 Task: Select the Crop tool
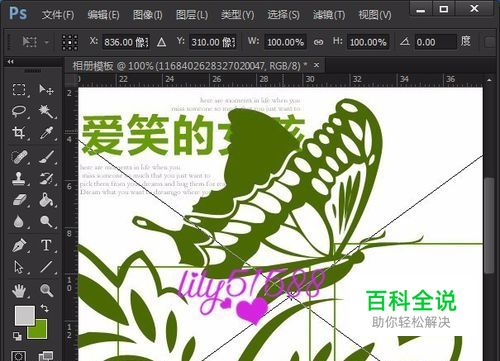point(19,133)
